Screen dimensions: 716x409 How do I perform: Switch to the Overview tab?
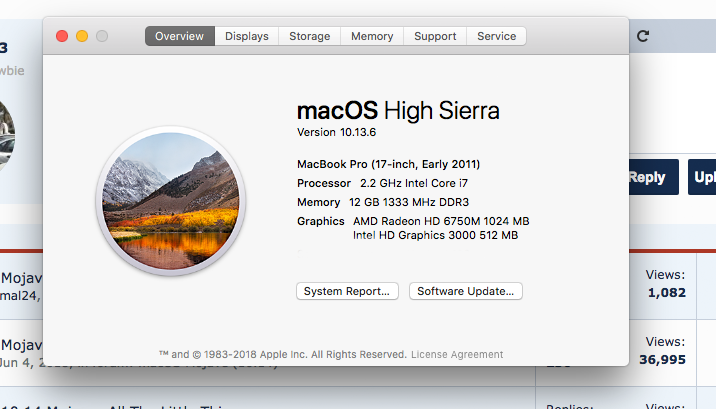[x=179, y=36]
